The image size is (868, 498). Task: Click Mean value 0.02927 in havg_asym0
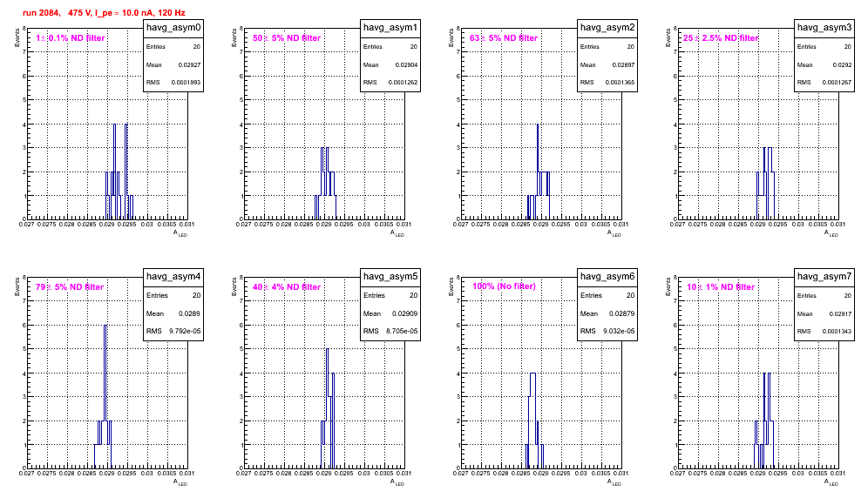pos(189,64)
